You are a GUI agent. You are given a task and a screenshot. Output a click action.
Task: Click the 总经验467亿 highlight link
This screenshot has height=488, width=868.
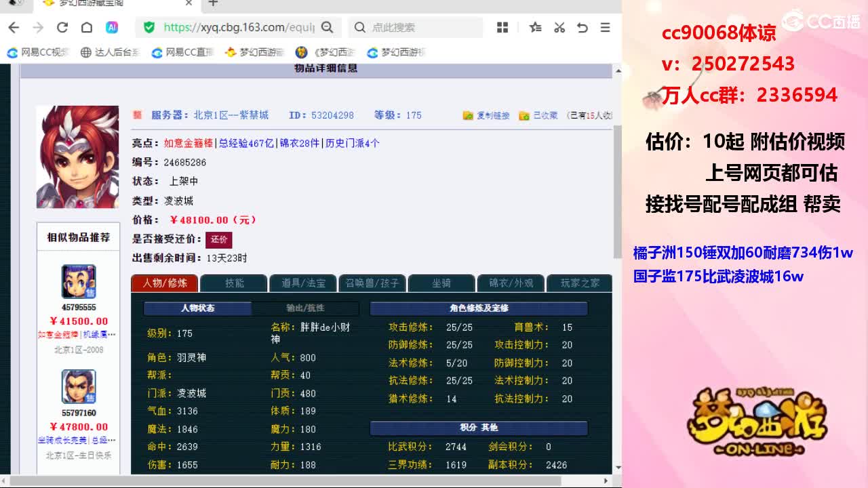[x=247, y=144]
